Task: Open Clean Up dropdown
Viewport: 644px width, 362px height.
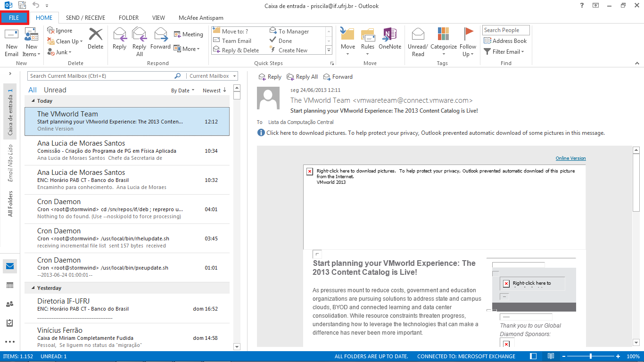Action: tap(65, 41)
